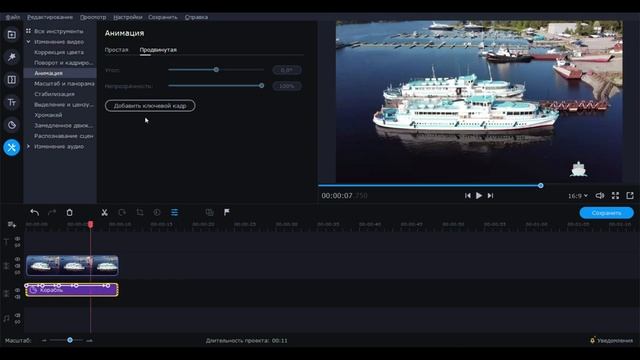640x360 pixels.
Task: Add a marker with the flag icon
Action: (x=227, y=212)
